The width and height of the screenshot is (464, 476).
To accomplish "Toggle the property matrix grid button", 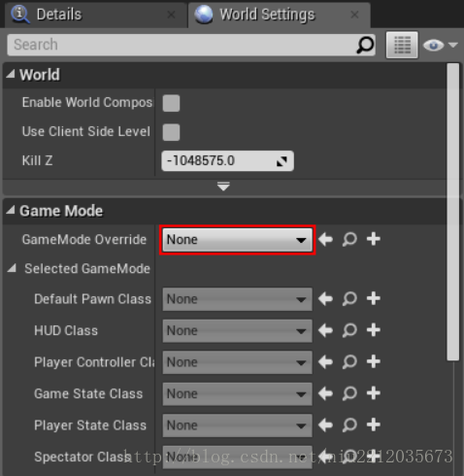I will pyautogui.click(x=402, y=45).
